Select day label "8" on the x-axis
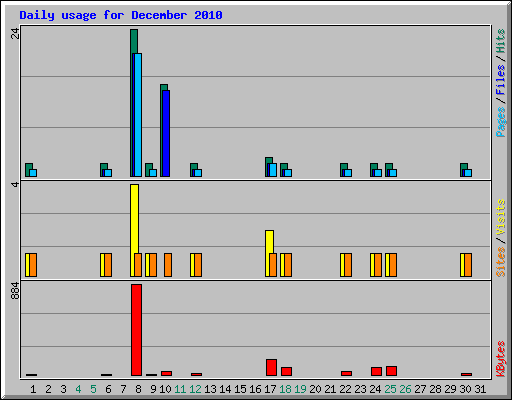This screenshot has height=400, width=512. coord(138,389)
